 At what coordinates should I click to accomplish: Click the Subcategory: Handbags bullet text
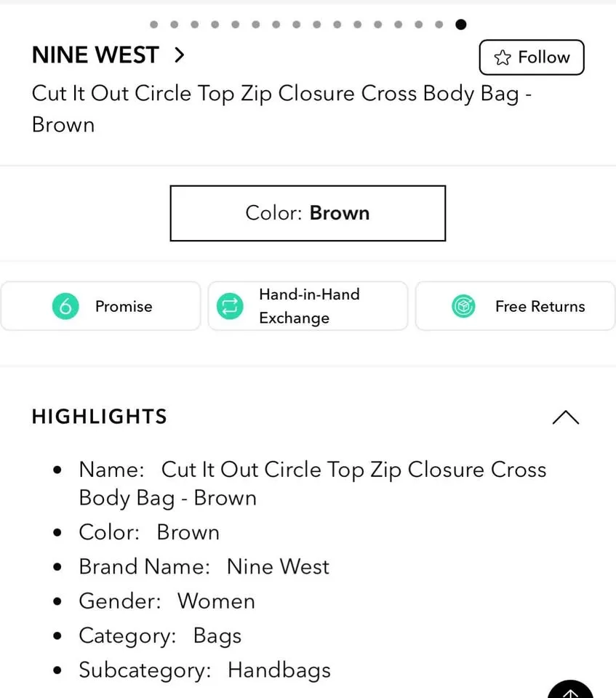(x=204, y=670)
